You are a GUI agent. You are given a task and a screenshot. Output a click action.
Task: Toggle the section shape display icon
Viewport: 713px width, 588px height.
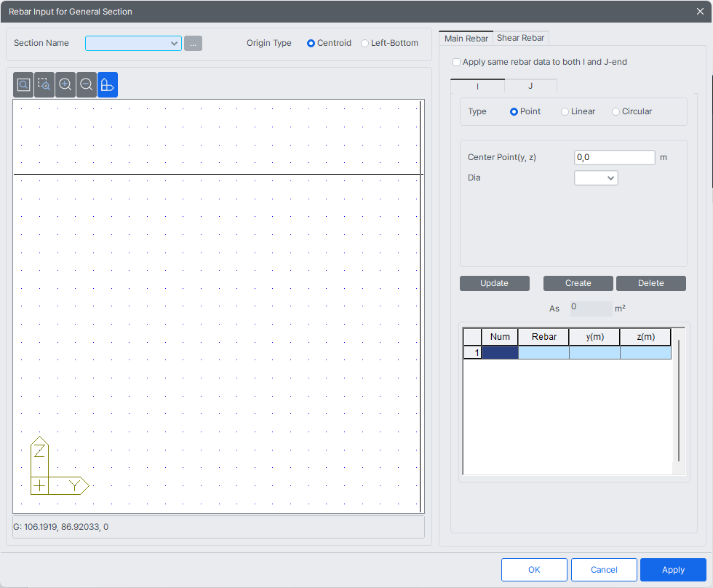pos(108,84)
